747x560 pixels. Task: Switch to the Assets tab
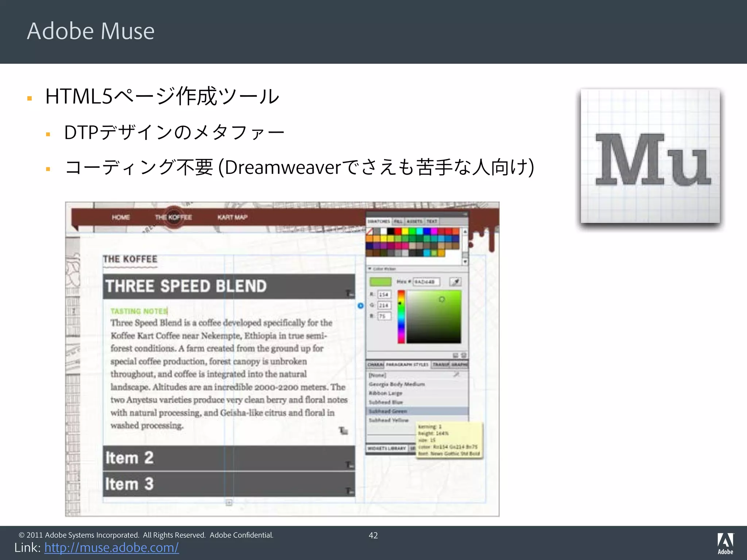tap(414, 221)
